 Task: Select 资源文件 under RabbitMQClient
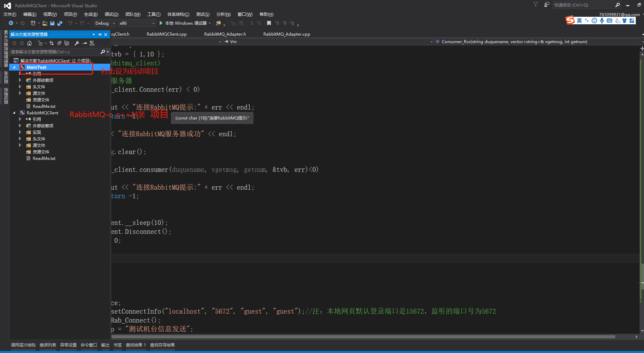(41, 152)
